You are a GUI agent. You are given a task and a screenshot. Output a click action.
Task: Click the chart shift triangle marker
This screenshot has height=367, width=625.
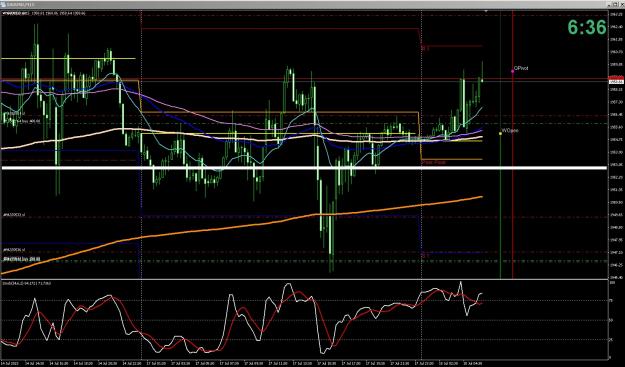(x=486, y=12)
